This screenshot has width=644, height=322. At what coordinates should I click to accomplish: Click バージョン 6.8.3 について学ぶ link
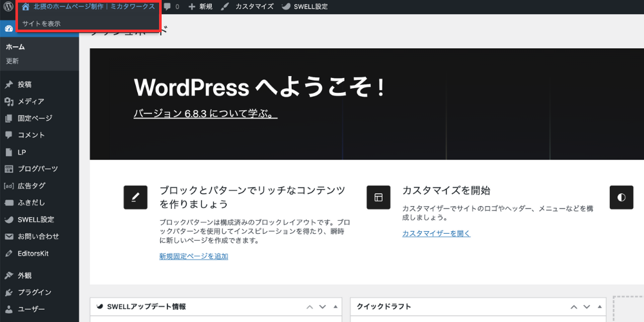point(205,114)
